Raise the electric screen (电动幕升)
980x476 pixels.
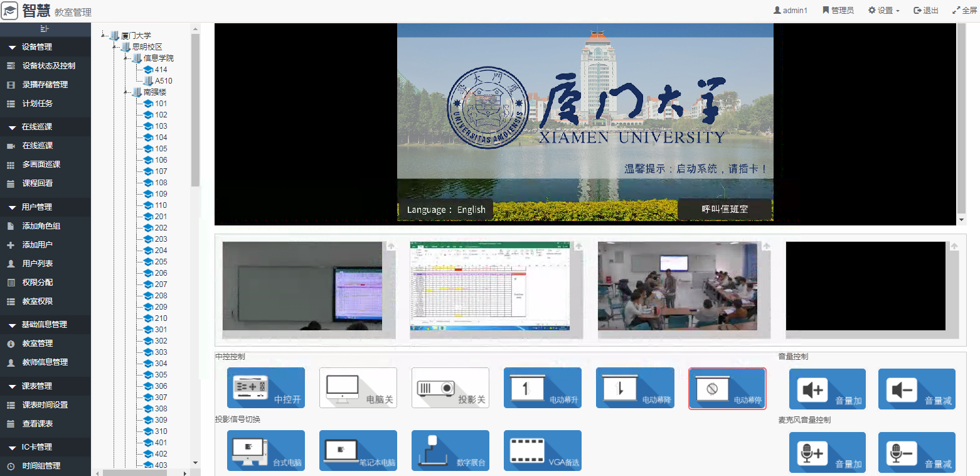[542, 388]
